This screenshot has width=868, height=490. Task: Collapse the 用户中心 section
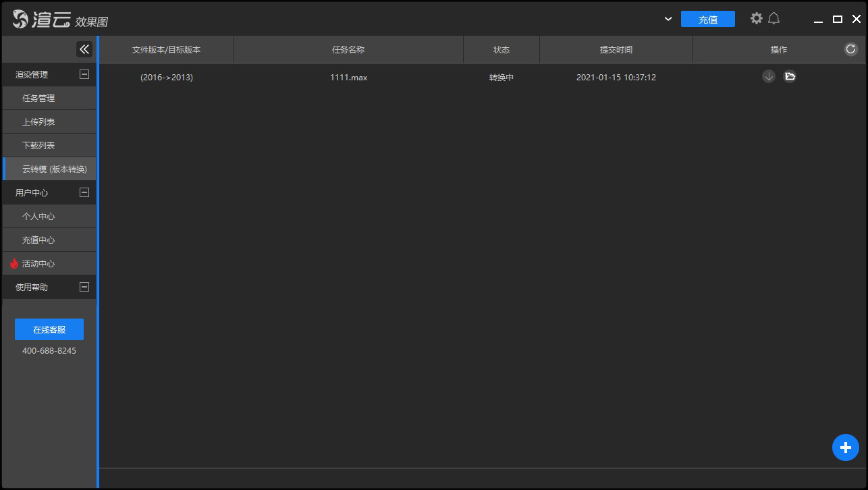coord(84,192)
